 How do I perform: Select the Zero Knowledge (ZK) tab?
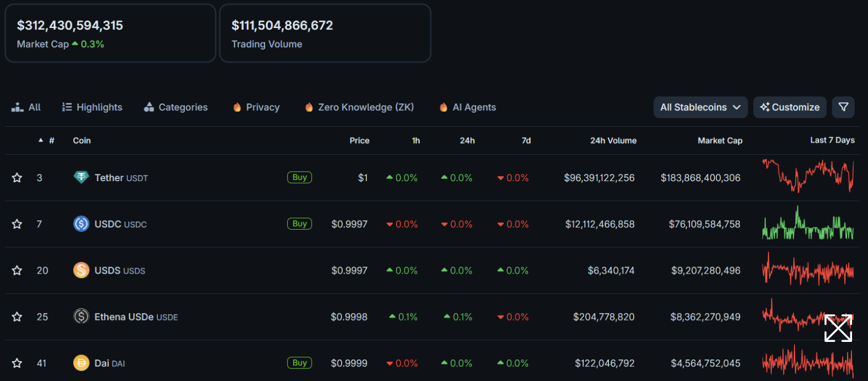click(359, 107)
